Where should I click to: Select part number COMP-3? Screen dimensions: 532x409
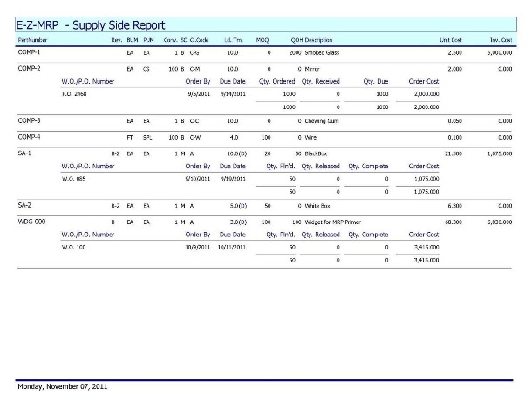pyautogui.click(x=29, y=120)
